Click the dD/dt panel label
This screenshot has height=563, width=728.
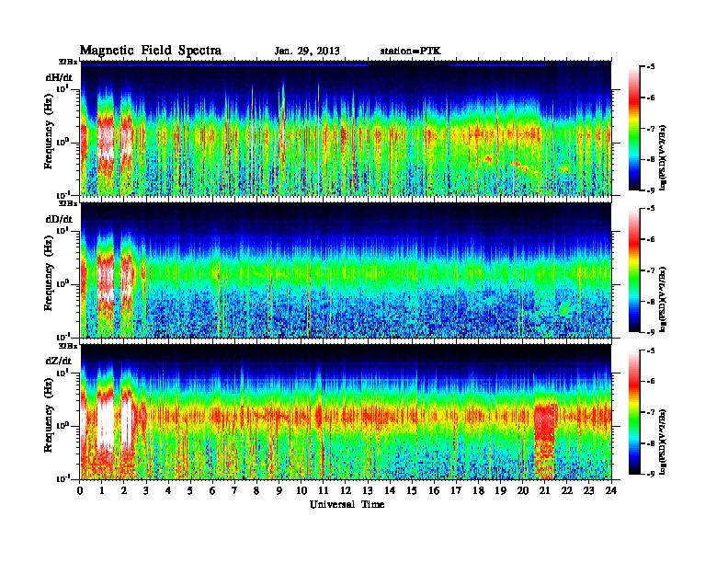[x=59, y=219]
